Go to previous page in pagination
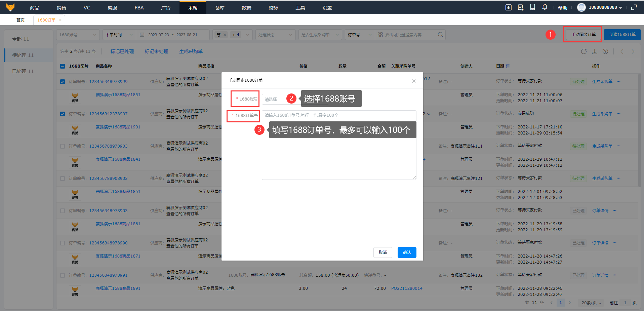Screen dimensions: 644x311 pos(551,303)
